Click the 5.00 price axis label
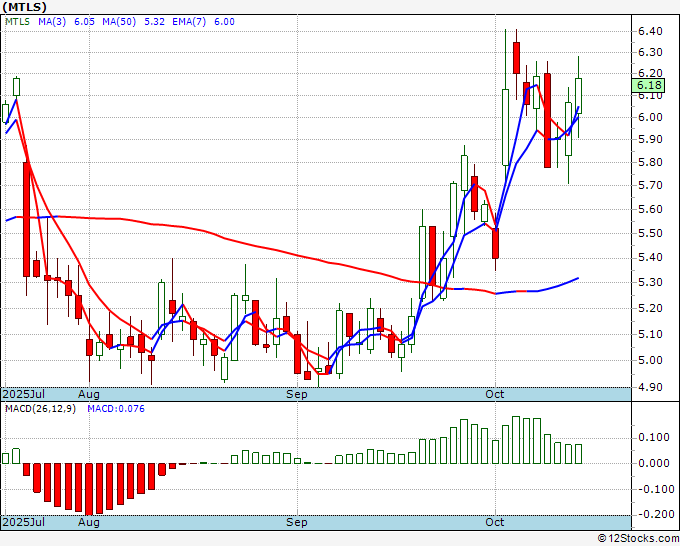 [650, 360]
